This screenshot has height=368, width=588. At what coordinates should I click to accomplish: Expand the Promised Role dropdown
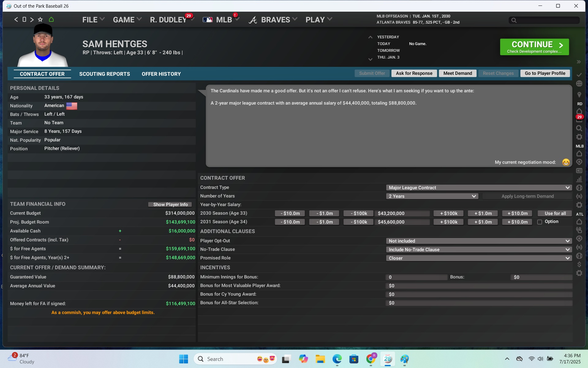[x=479, y=258]
